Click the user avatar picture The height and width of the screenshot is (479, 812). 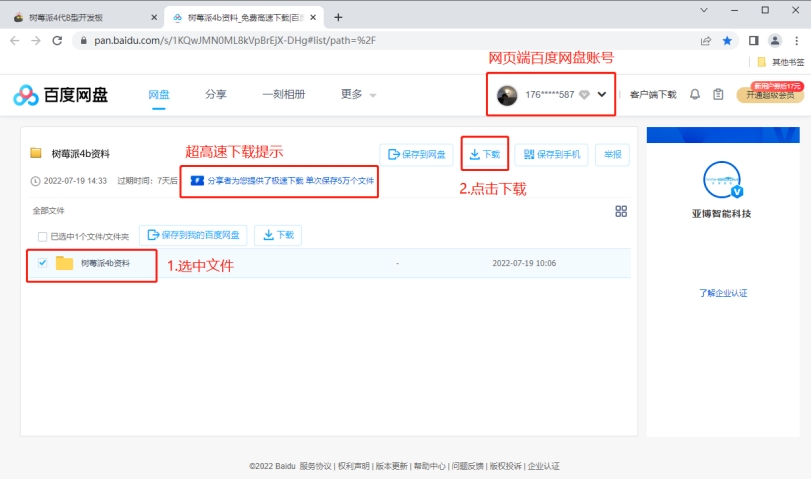point(507,95)
